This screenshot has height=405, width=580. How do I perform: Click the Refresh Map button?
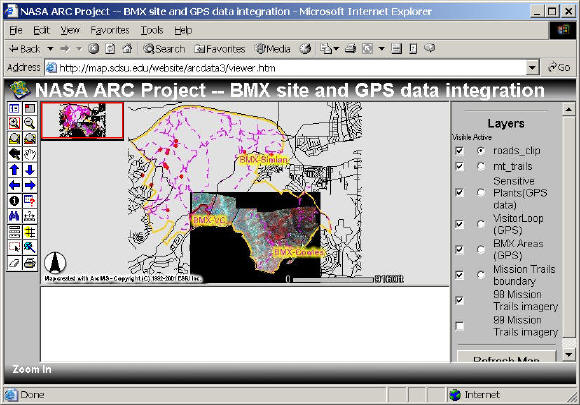click(506, 357)
